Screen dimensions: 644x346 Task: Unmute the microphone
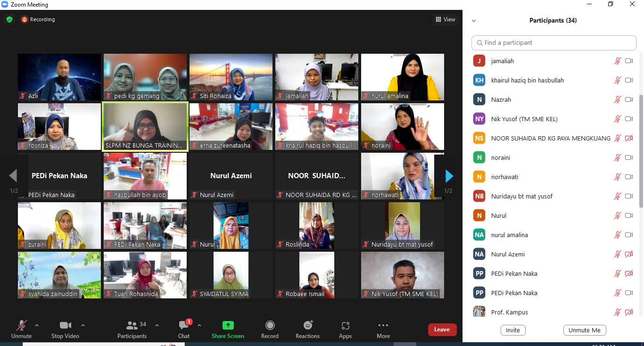(x=21, y=326)
